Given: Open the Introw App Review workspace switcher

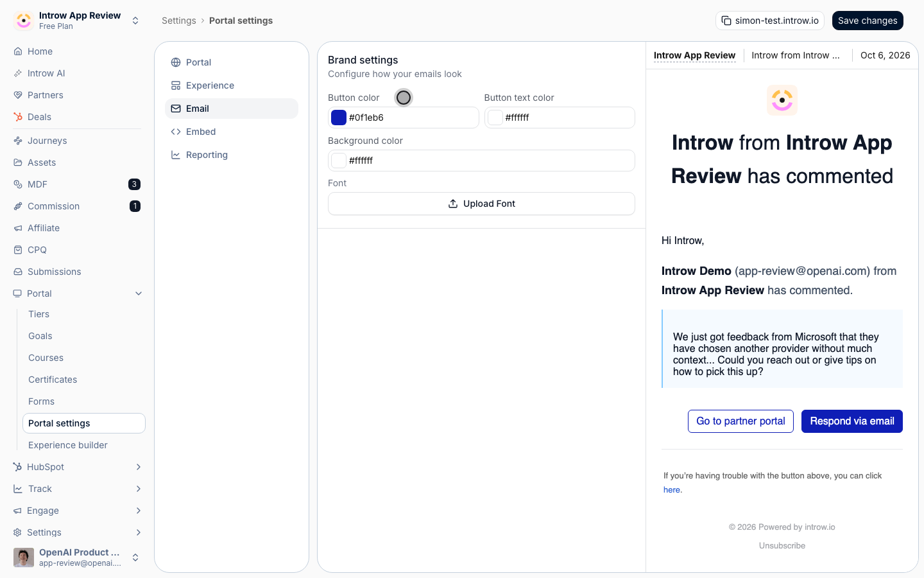Looking at the screenshot, I should click(x=77, y=21).
